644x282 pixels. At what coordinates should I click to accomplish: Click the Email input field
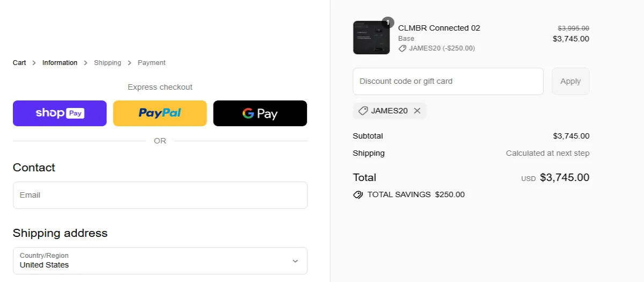coord(160,195)
